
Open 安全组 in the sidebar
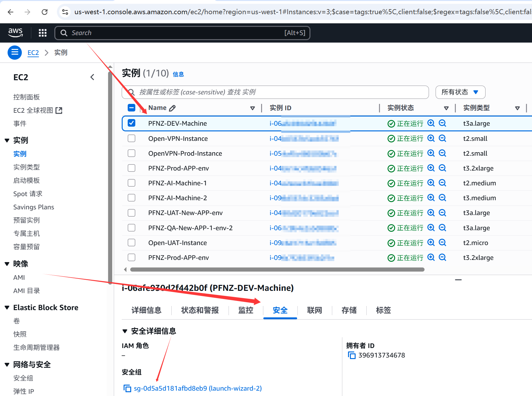pos(23,378)
